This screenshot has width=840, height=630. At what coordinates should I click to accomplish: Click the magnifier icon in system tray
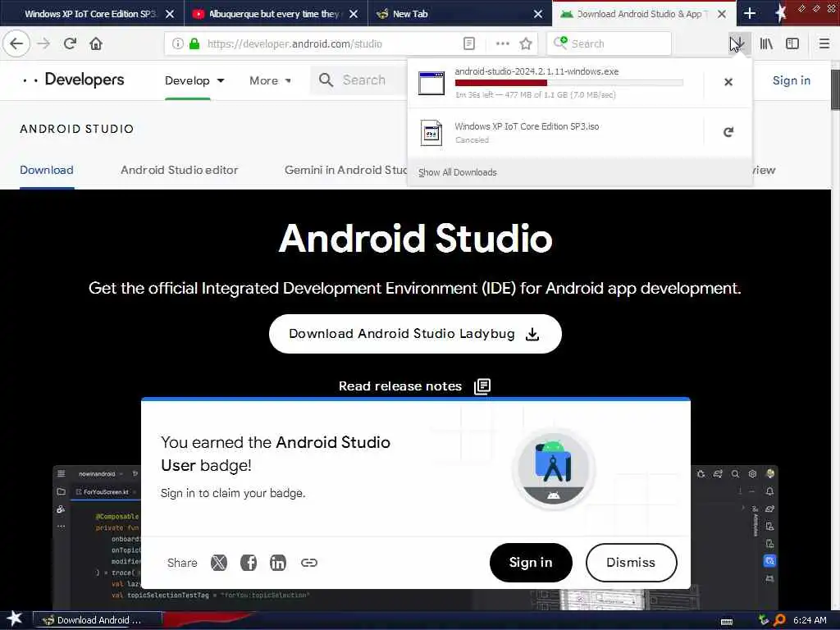click(779, 620)
